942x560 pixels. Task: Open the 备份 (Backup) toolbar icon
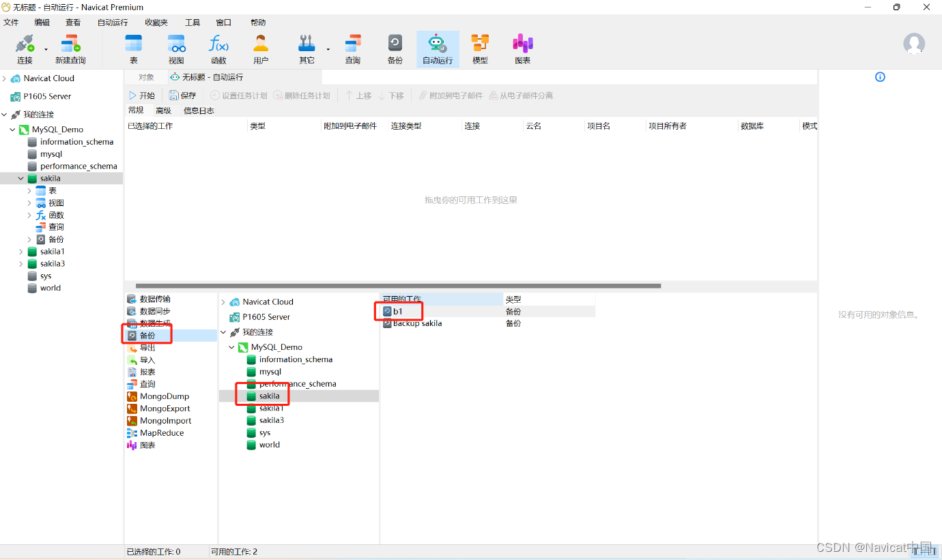pyautogui.click(x=395, y=49)
